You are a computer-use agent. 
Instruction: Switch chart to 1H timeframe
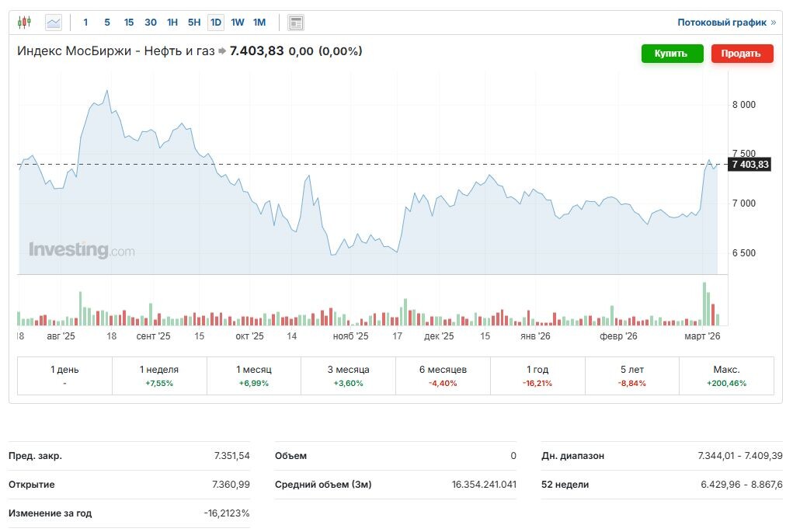[x=172, y=23]
